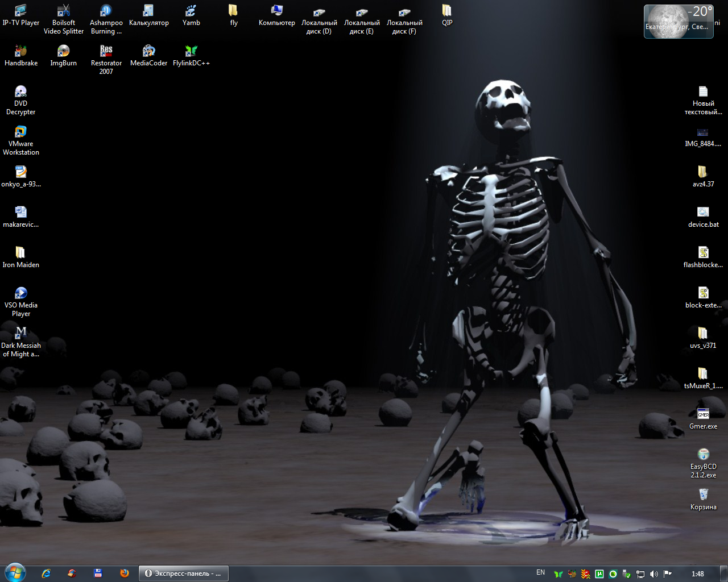Select the Ashampoo Burning desktop icon
728x582 pixels.
[x=106, y=19]
